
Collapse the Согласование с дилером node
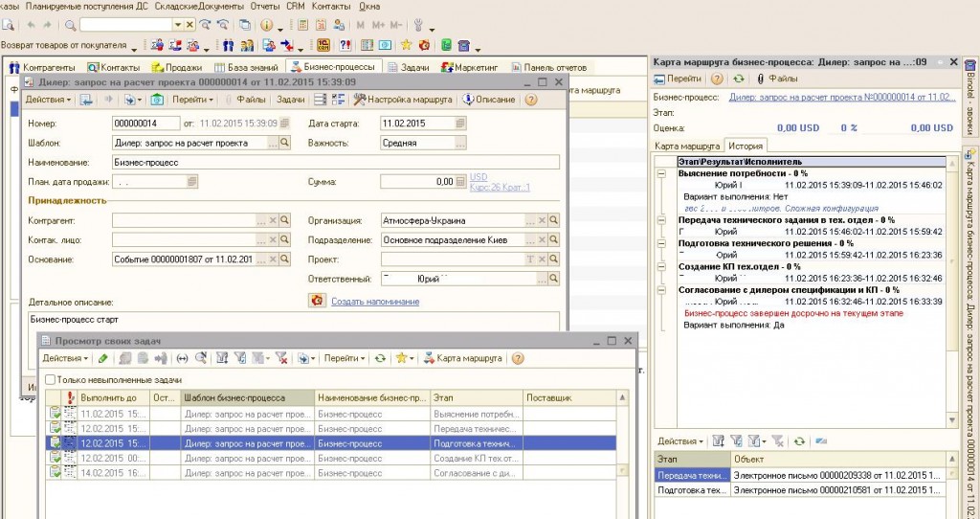tap(662, 290)
